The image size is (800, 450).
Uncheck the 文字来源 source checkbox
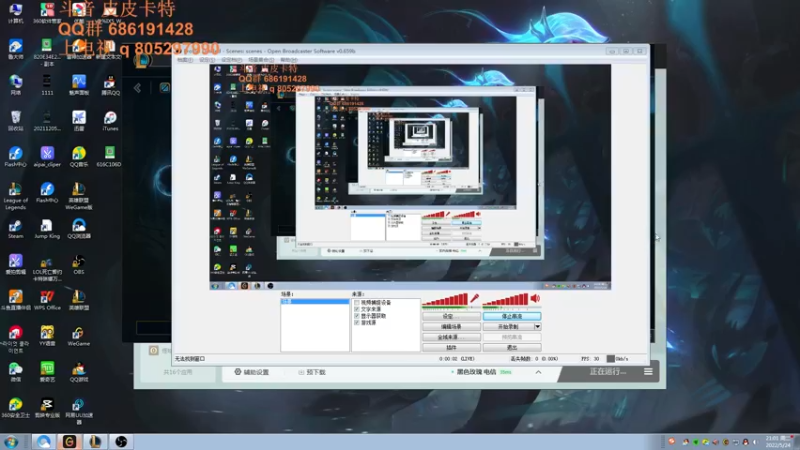pos(357,309)
